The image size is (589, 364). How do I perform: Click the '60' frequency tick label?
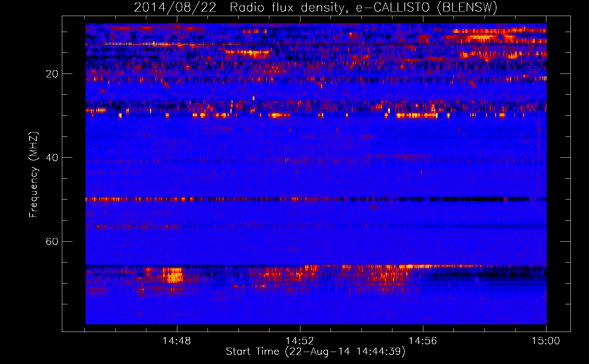pyautogui.click(x=52, y=241)
